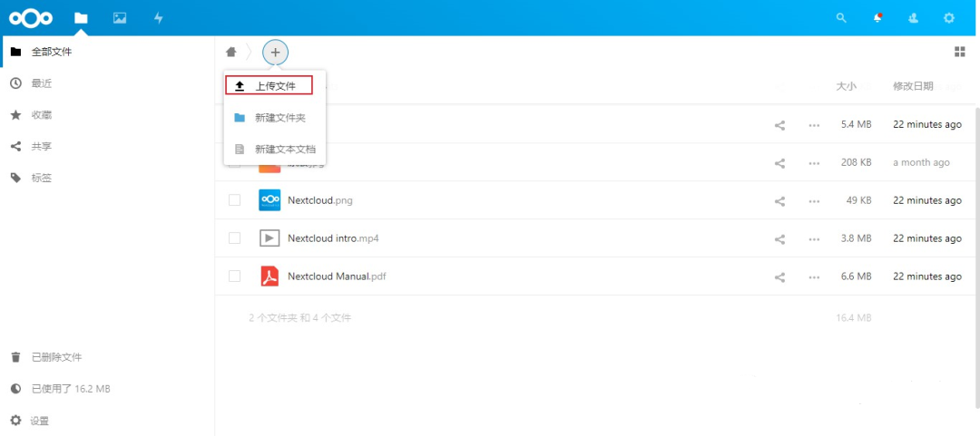
Task: Open more actions for Nextcloud Manual.pdf
Action: (x=814, y=276)
